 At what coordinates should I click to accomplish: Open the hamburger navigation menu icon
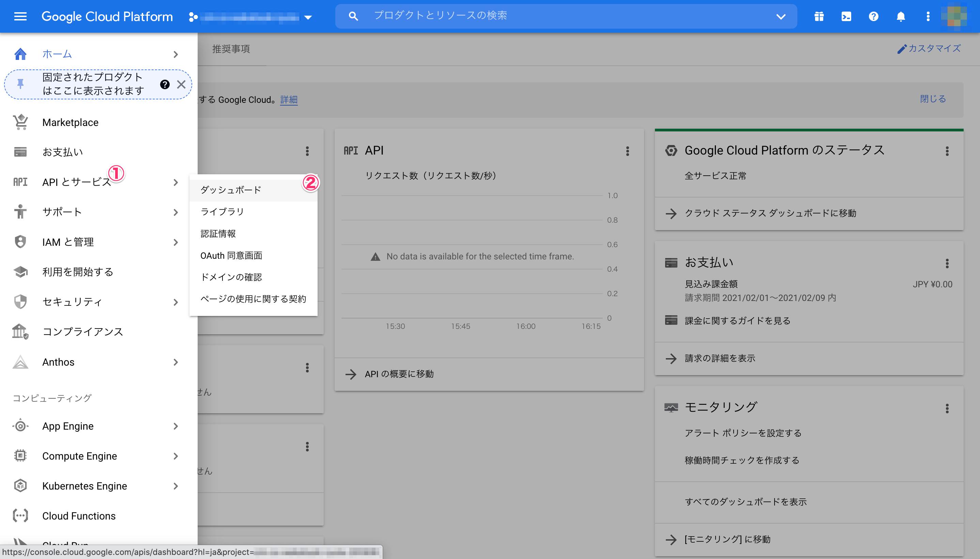[x=20, y=16]
